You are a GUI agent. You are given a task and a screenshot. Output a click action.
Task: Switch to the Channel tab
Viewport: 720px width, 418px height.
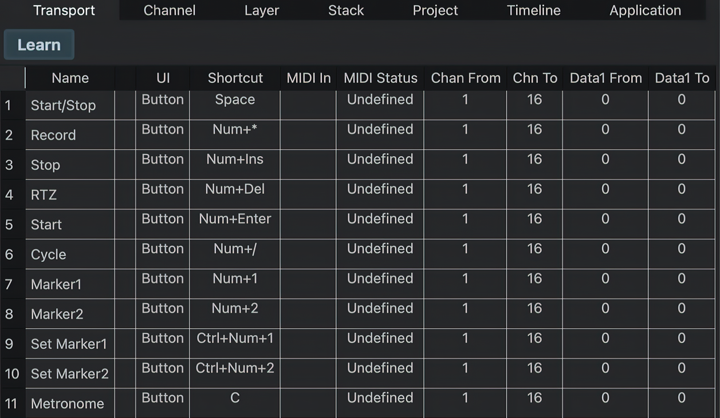(169, 11)
